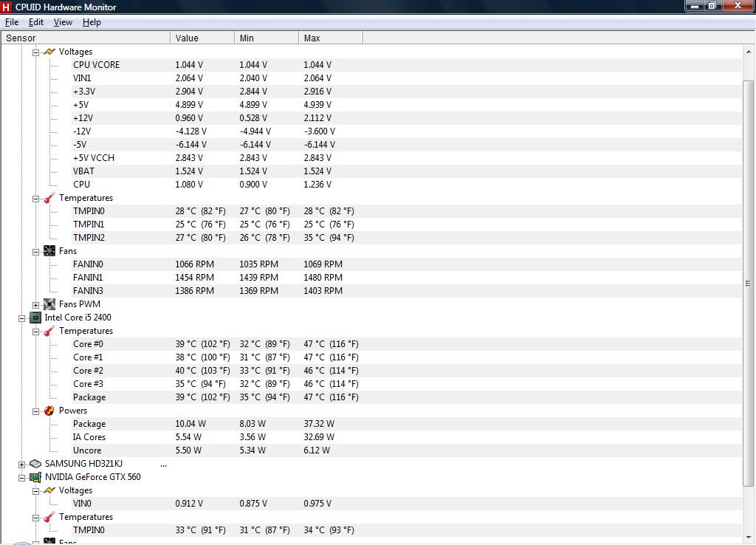The image size is (756, 545).
Task: Click the Fans PWM icon
Action: click(49, 304)
